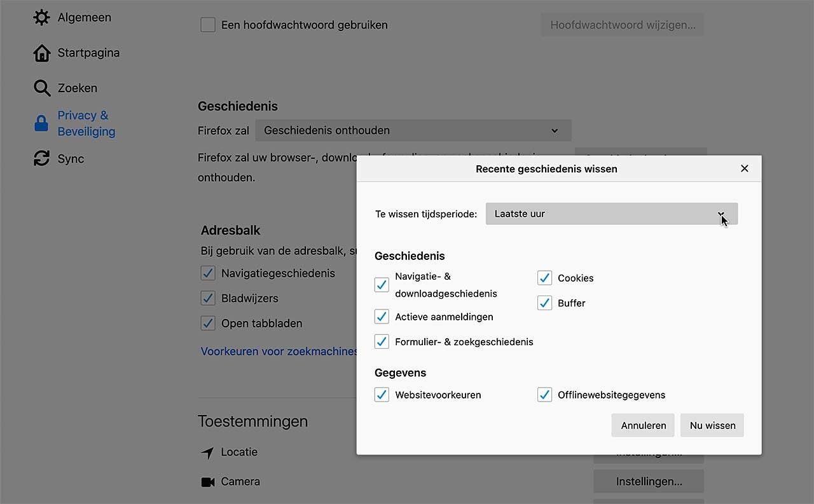Click the Startpagina home icon
The width and height of the screenshot is (814, 504).
[41, 52]
